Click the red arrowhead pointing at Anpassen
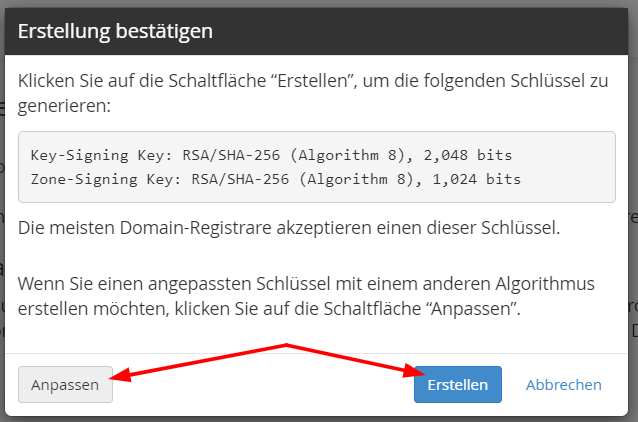 point(120,374)
